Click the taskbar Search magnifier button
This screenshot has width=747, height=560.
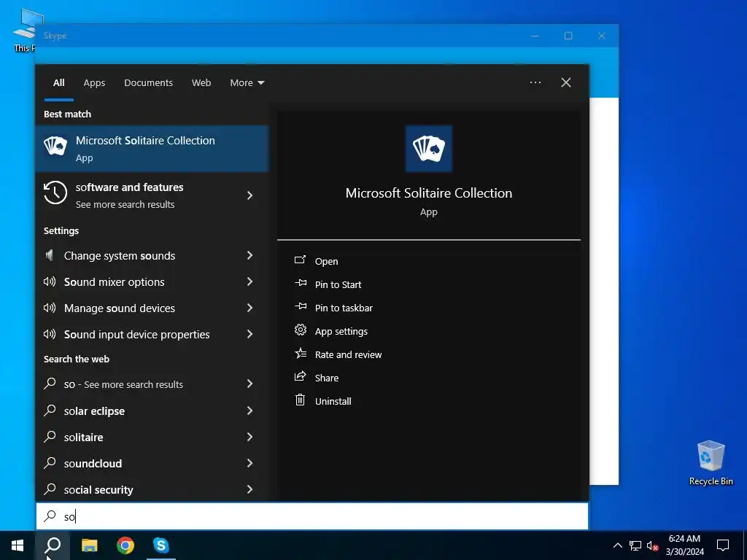[53, 545]
